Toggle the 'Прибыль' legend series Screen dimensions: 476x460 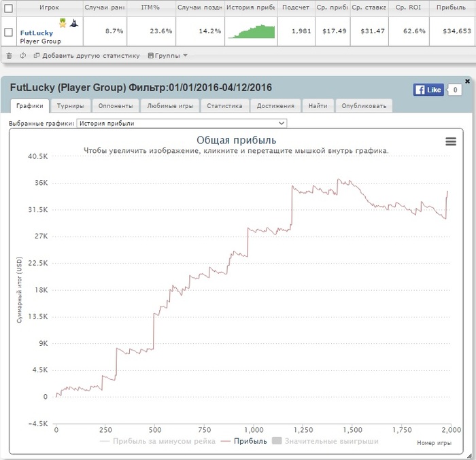(x=244, y=441)
